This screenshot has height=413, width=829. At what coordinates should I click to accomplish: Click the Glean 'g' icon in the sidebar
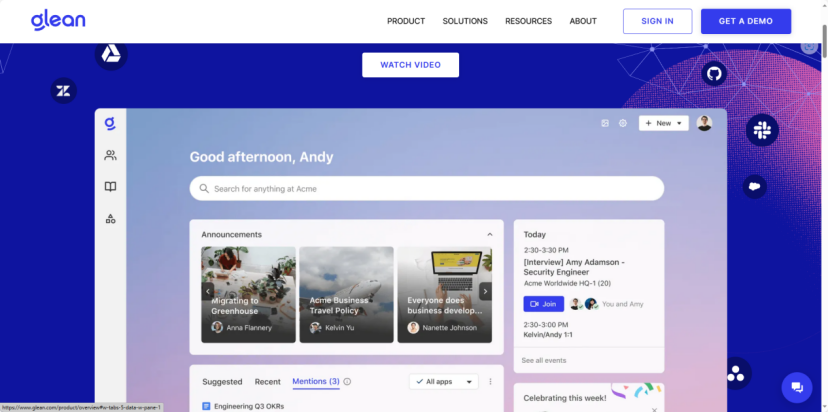tap(110, 124)
